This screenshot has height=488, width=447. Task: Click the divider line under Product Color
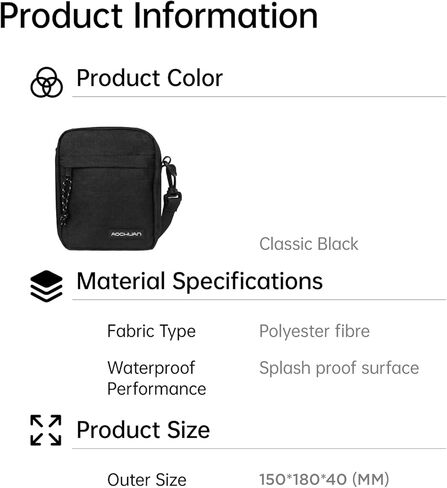(259, 97)
